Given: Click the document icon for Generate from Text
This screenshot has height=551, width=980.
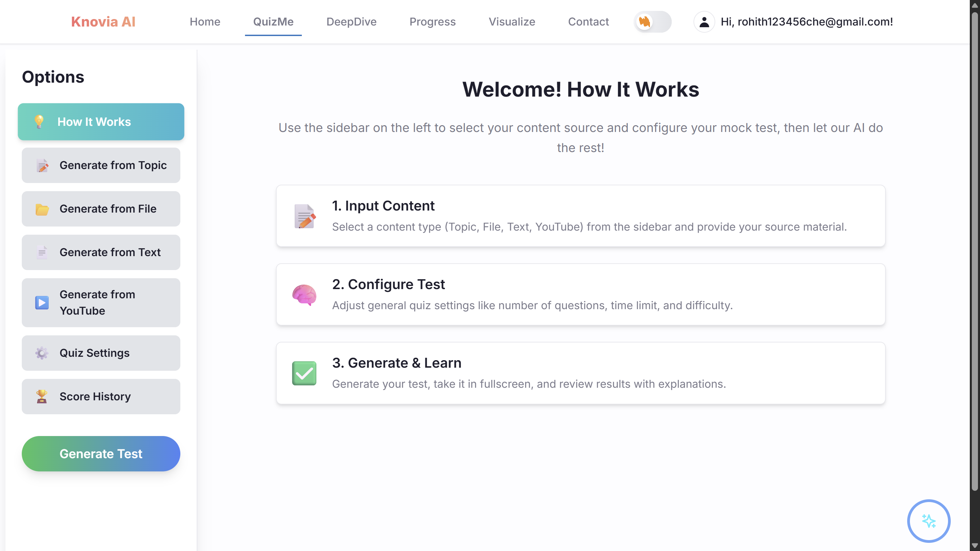Looking at the screenshot, I should (42, 252).
